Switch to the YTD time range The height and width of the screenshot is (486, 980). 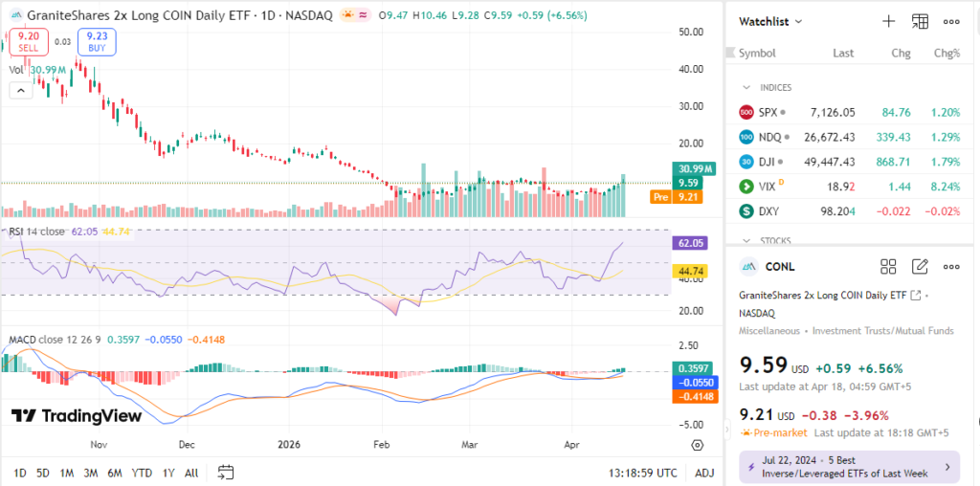(x=142, y=473)
